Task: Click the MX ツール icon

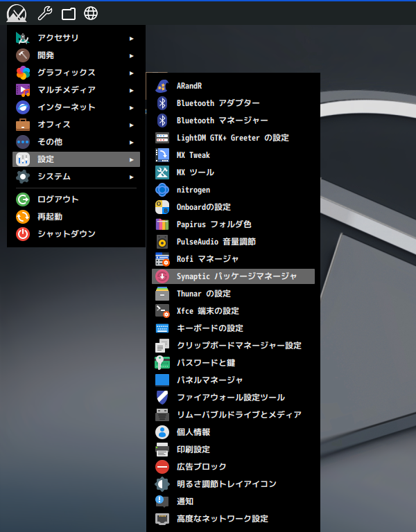Action: click(x=162, y=172)
